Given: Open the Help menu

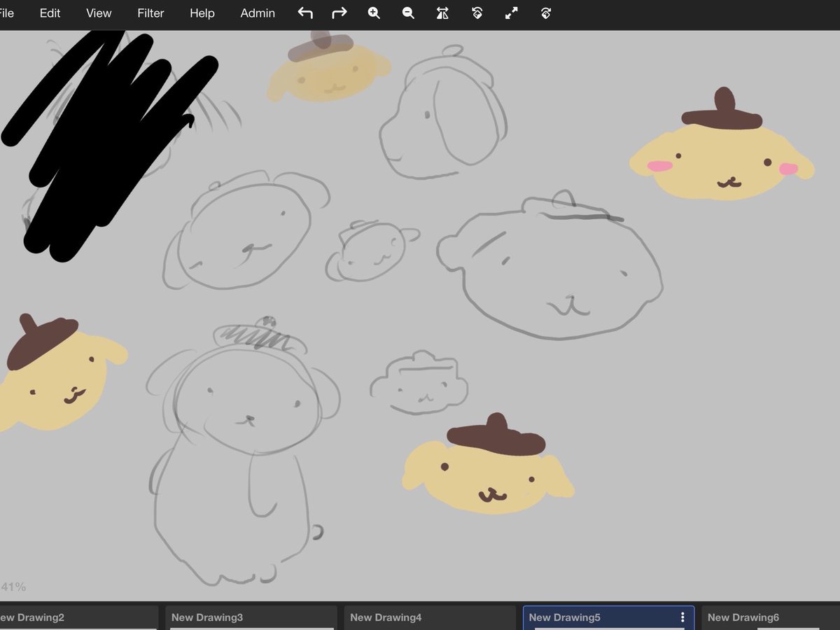Looking at the screenshot, I should 202,13.
